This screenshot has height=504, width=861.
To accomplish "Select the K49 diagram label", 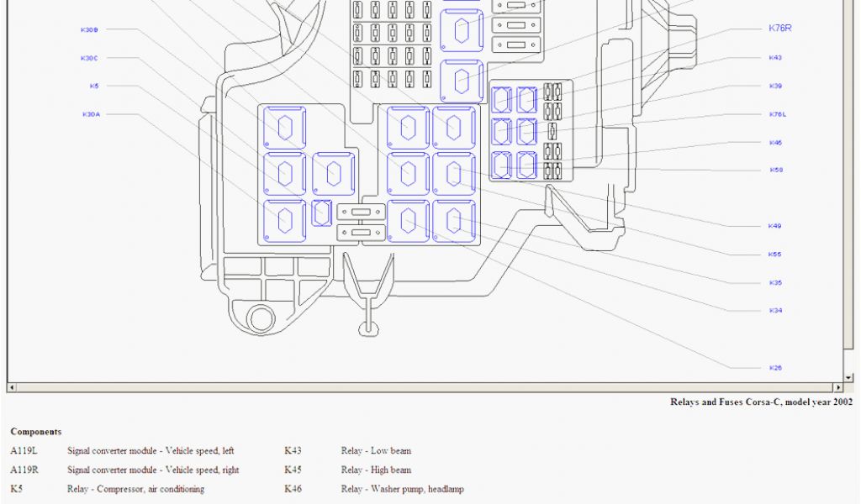I will click(x=774, y=226).
